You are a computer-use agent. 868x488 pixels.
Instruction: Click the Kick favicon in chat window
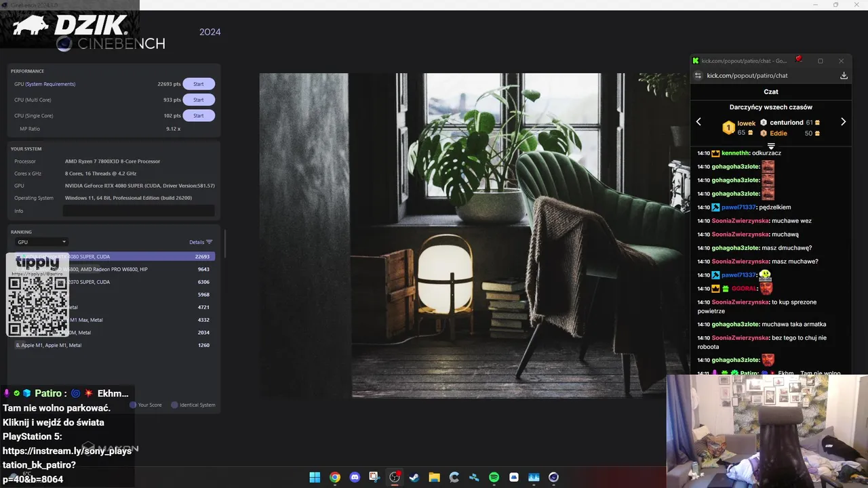pos(696,60)
